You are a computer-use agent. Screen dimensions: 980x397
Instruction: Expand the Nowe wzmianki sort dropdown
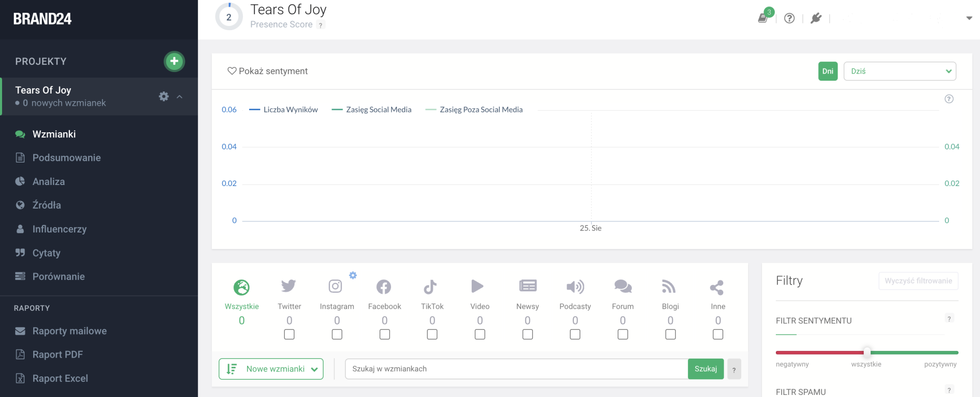pyautogui.click(x=271, y=369)
